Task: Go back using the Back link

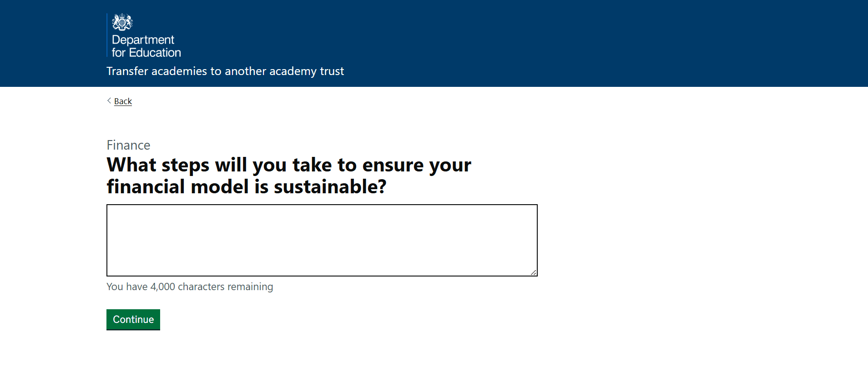Action: coord(123,101)
